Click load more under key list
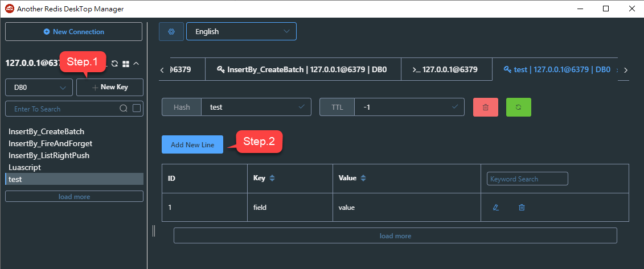Screen dimensions: 644x269 pyautogui.click(x=75, y=196)
